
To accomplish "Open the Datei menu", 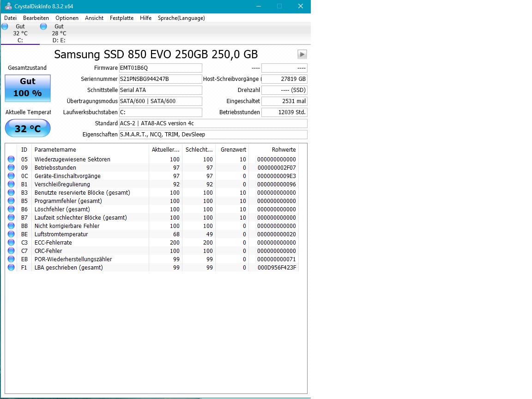I will (10, 18).
